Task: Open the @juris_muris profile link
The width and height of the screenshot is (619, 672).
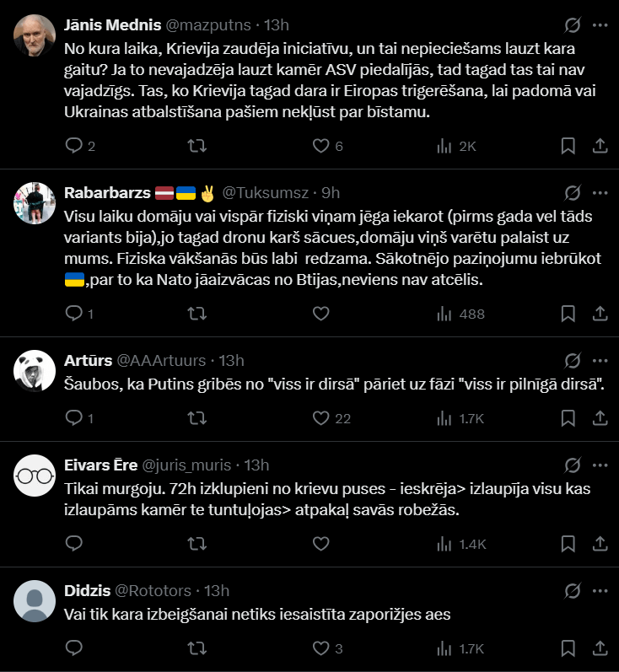Action: (x=192, y=465)
